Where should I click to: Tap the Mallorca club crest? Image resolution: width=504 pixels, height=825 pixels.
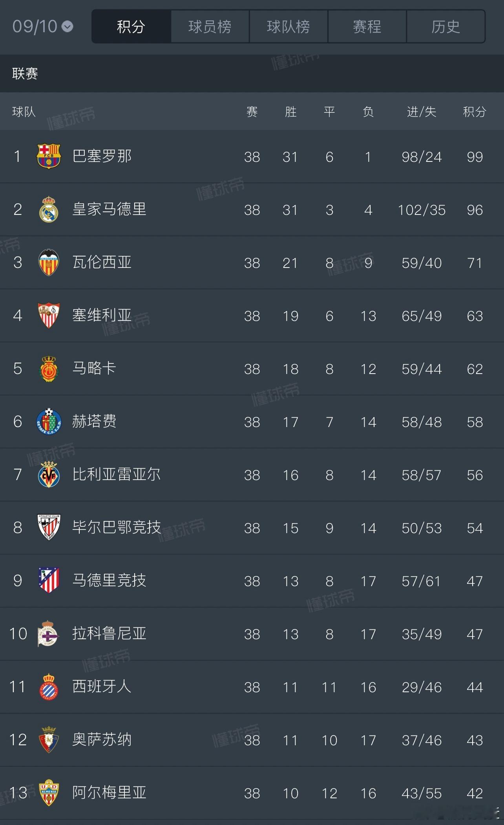49,368
